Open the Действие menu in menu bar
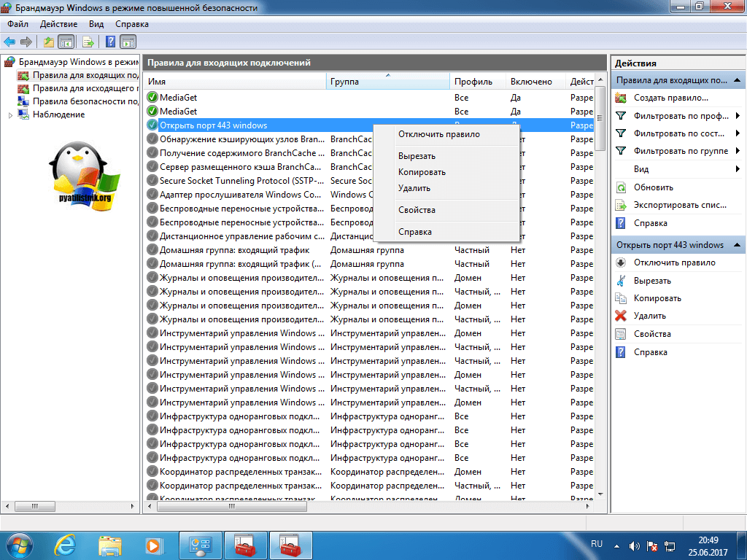This screenshot has width=747, height=560. 58,24
